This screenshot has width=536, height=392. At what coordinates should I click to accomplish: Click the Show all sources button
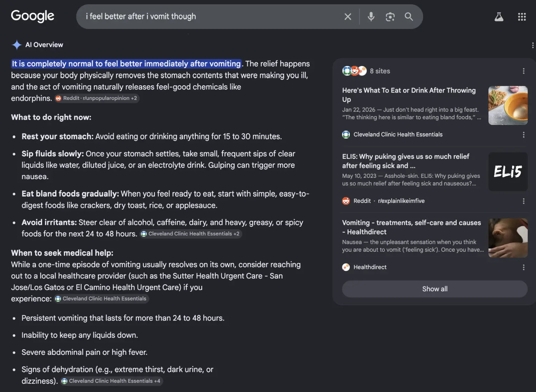pyautogui.click(x=435, y=289)
